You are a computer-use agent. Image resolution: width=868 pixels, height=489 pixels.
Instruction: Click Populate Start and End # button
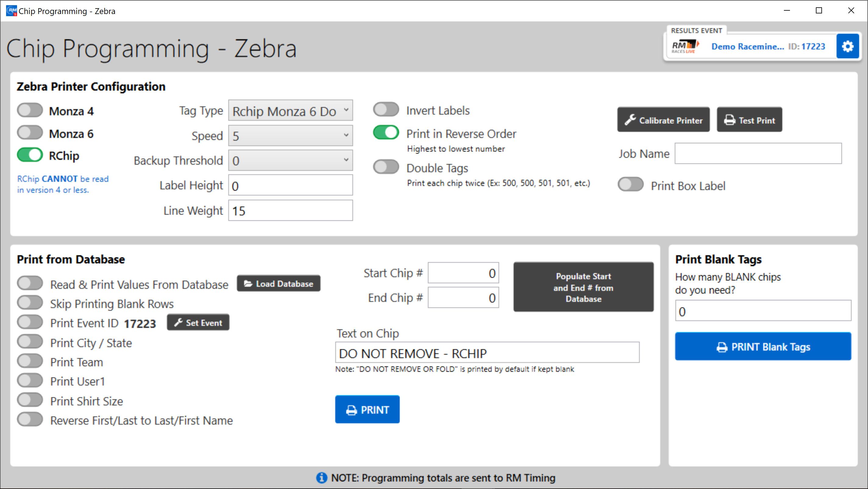583,287
